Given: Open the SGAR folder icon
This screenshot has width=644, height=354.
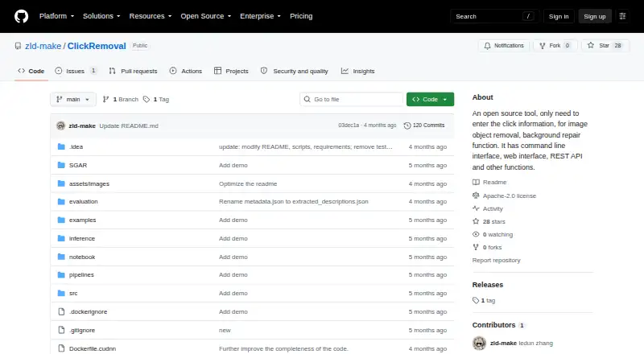Looking at the screenshot, I should click(61, 165).
